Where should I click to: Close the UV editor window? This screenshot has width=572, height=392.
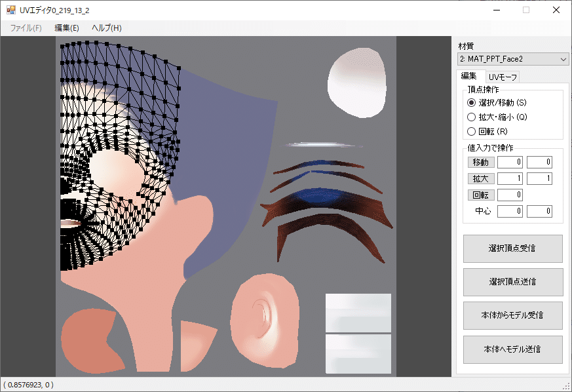pos(556,10)
